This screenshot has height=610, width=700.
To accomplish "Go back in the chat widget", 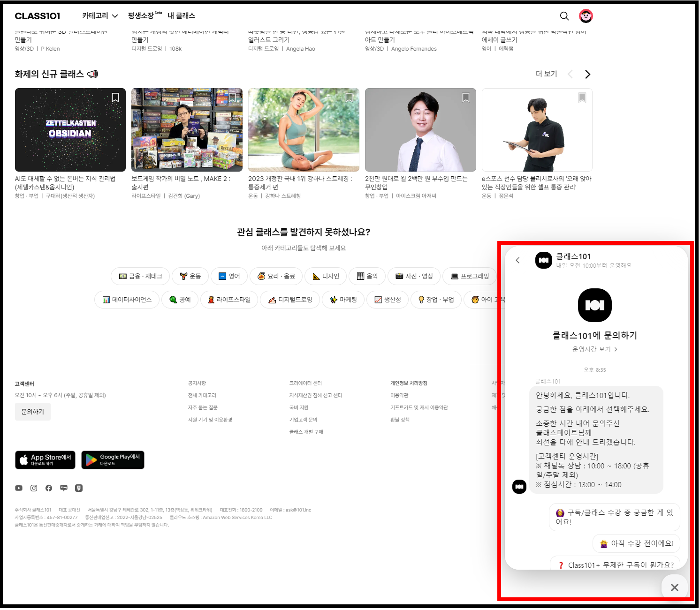I will pyautogui.click(x=518, y=260).
